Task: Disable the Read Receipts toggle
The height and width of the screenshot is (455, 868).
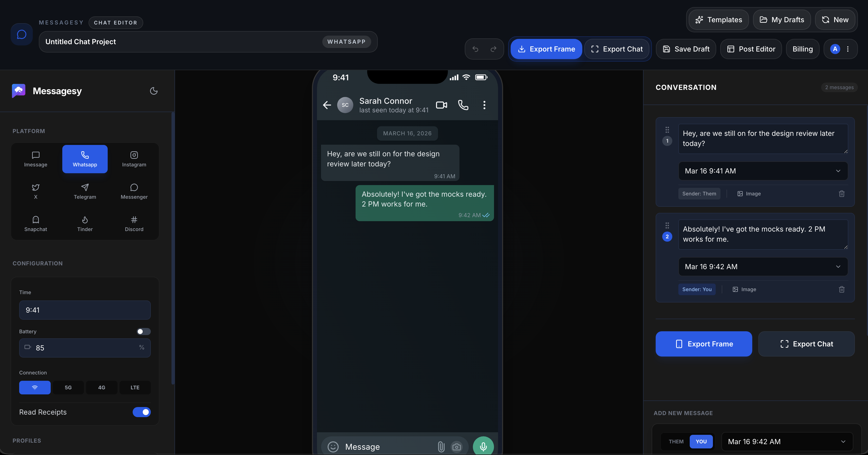Action: click(x=141, y=412)
